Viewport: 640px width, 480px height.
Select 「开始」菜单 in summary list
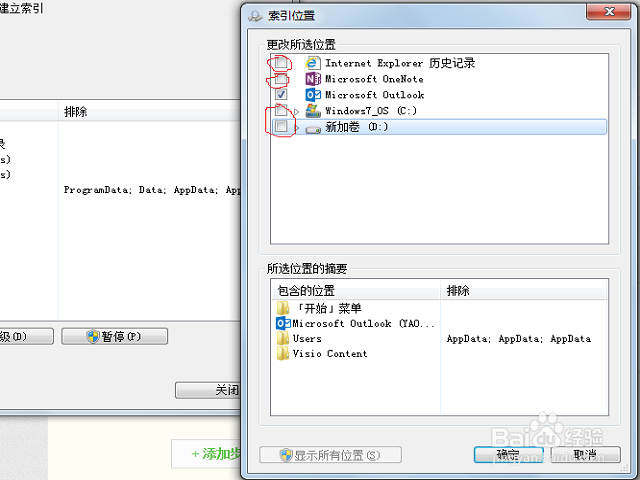coord(328,308)
